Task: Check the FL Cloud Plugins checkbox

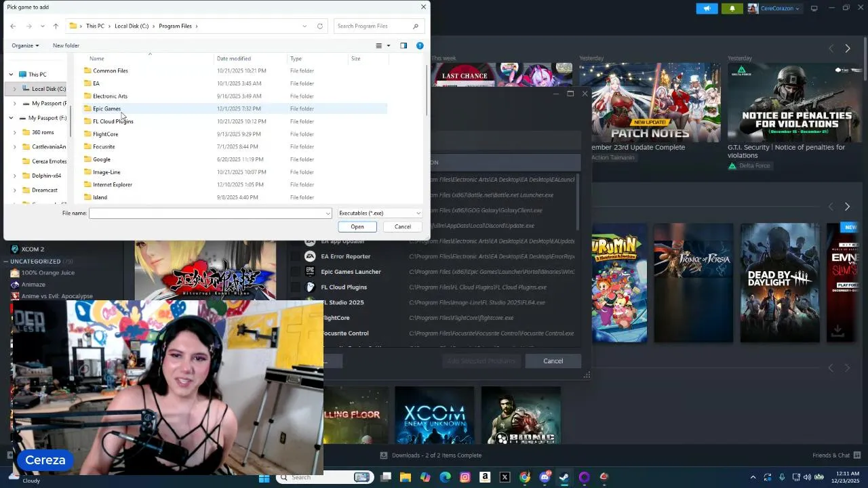Action: pos(294,287)
